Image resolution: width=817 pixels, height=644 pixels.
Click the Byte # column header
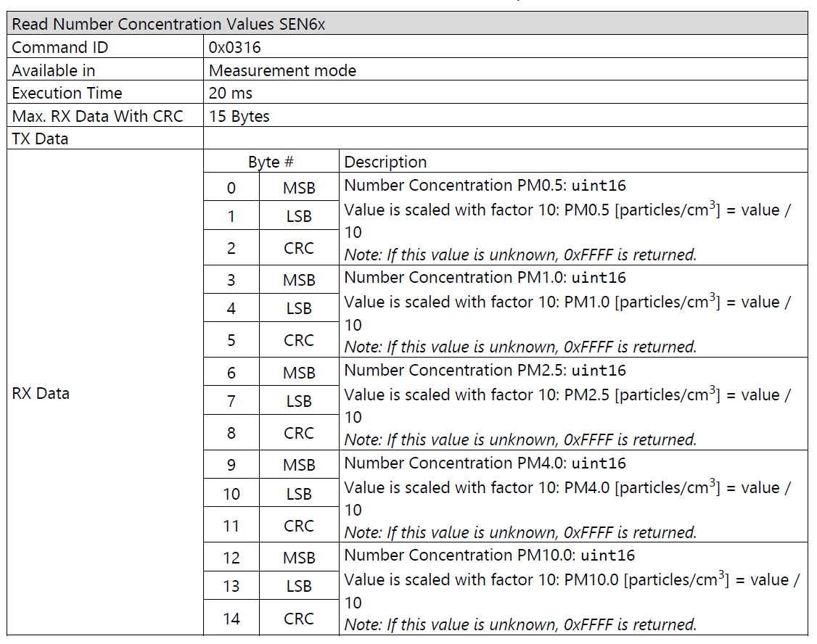pos(271,162)
